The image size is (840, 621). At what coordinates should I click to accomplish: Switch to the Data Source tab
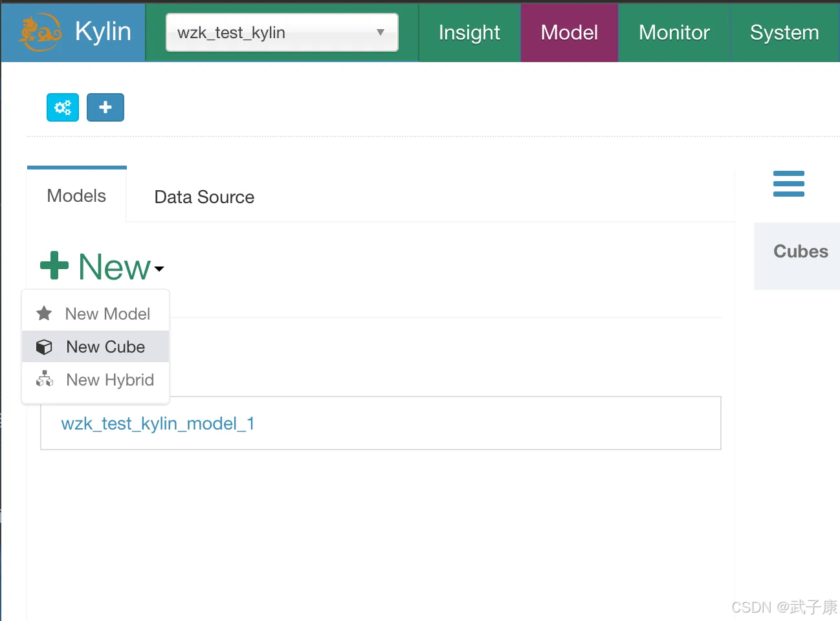click(204, 197)
